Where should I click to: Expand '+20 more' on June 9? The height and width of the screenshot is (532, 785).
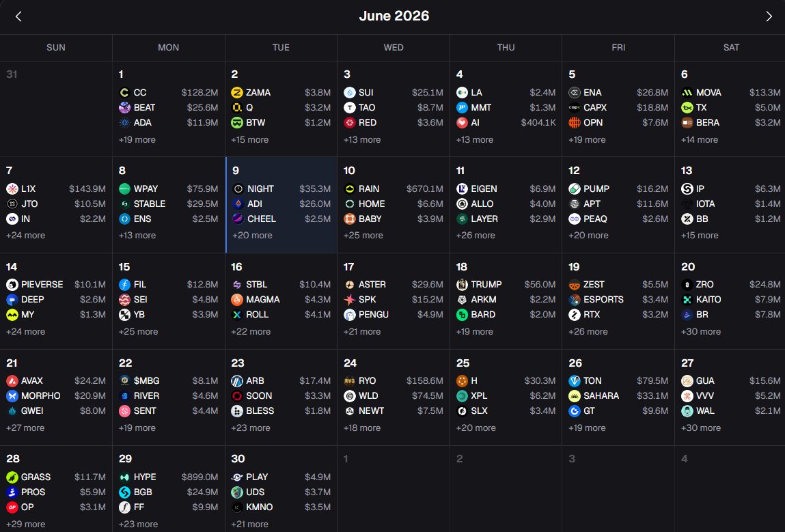tap(252, 235)
